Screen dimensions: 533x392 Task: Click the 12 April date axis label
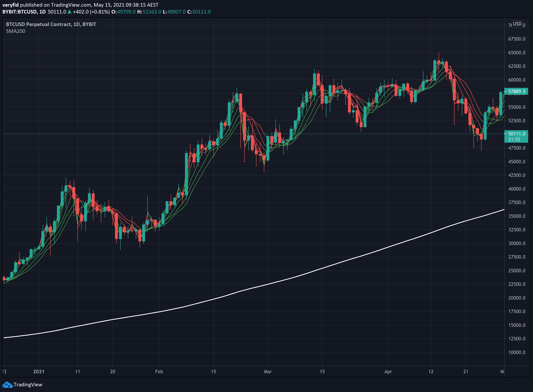(431, 371)
